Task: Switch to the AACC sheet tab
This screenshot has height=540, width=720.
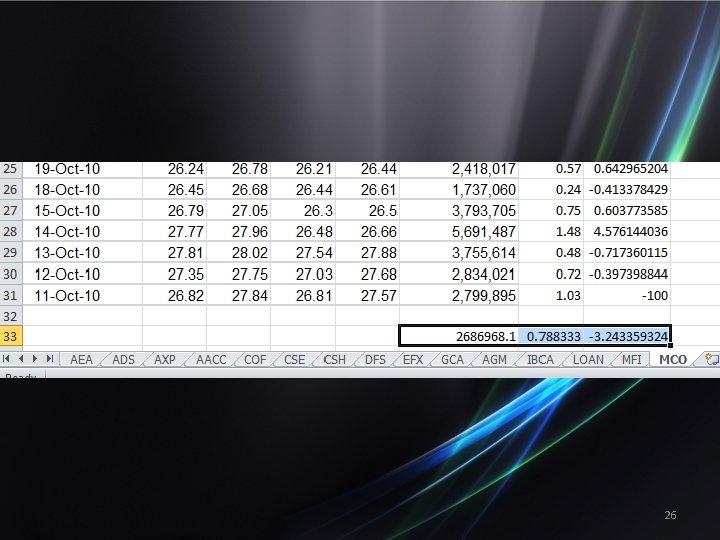Action: [211, 360]
